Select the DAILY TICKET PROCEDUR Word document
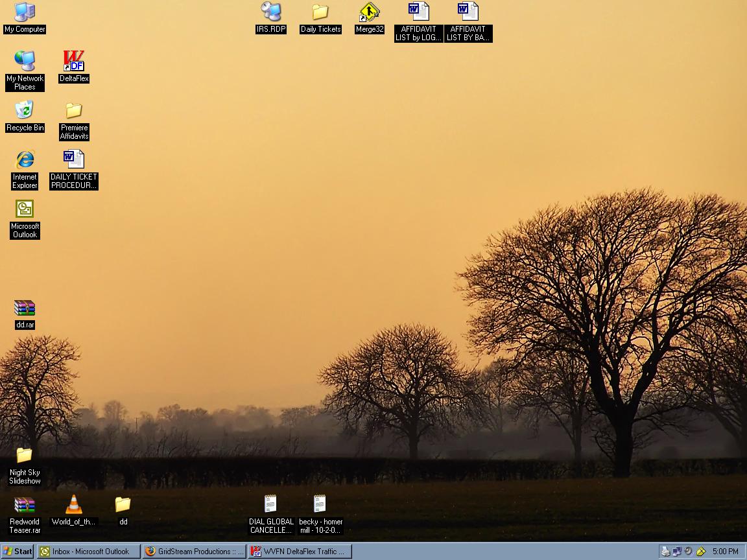The height and width of the screenshot is (560, 747). pyautogui.click(x=74, y=159)
